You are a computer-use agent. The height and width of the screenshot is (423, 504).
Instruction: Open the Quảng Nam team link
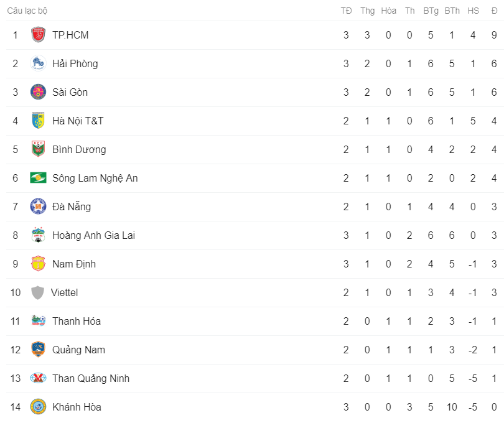pyautogui.click(x=78, y=350)
